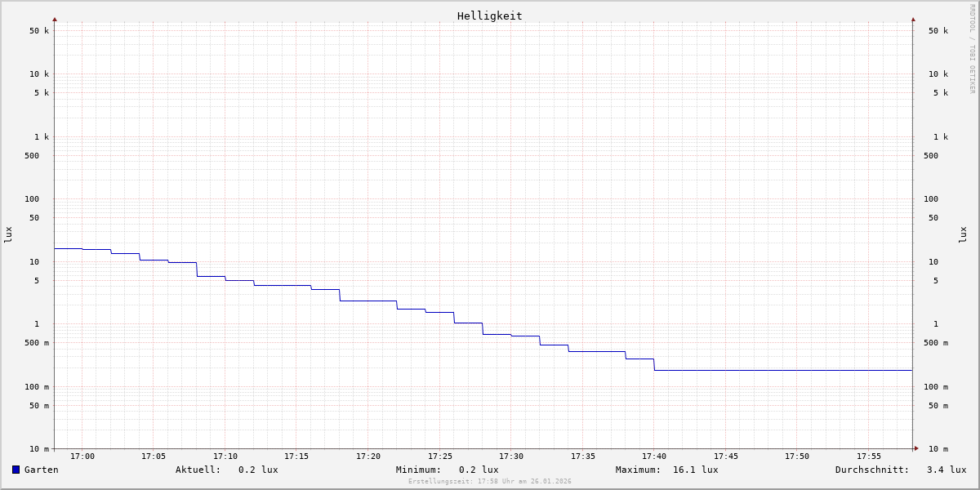Click the "1 k" label on the left axis

[42, 137]
